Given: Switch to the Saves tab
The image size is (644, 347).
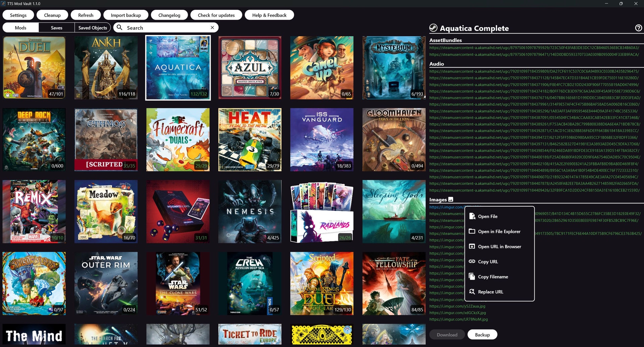Looking at the screenshot, I should 56,27.
